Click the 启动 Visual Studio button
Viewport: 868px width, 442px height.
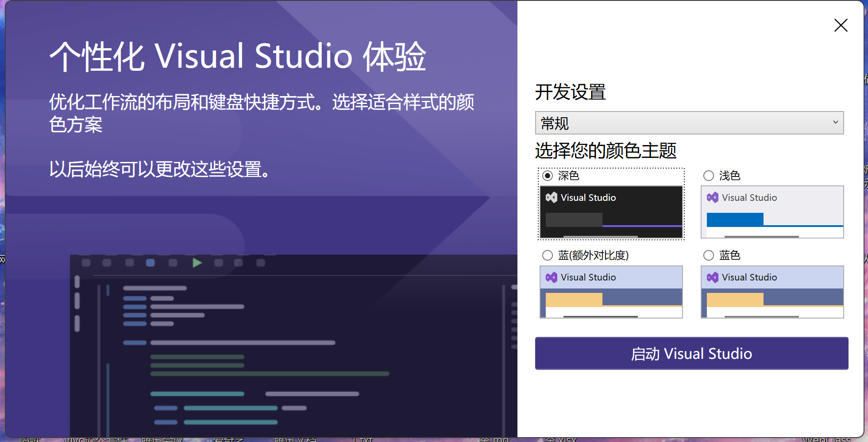pos(691,353)
